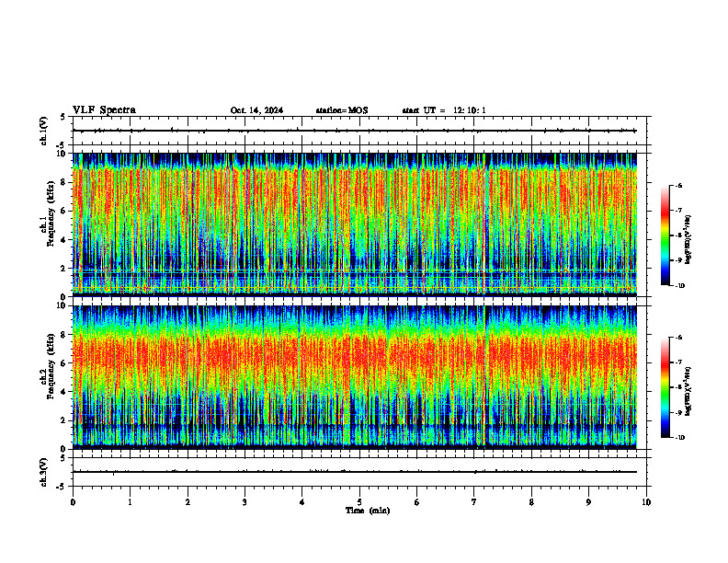
Task: Click the ch.1 voltage waveform trace
Action: coord(355,131)
